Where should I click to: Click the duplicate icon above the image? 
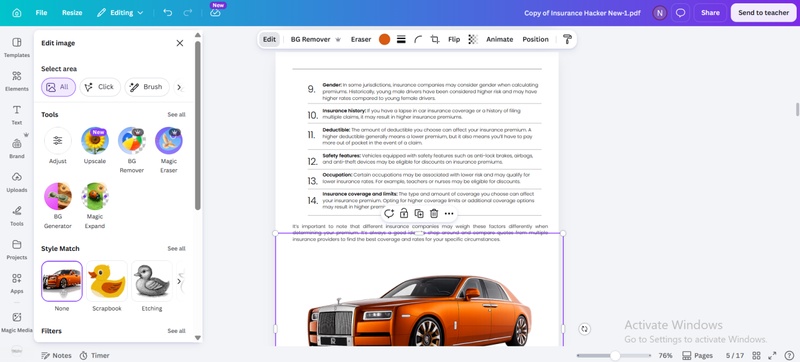pos(419,214)
